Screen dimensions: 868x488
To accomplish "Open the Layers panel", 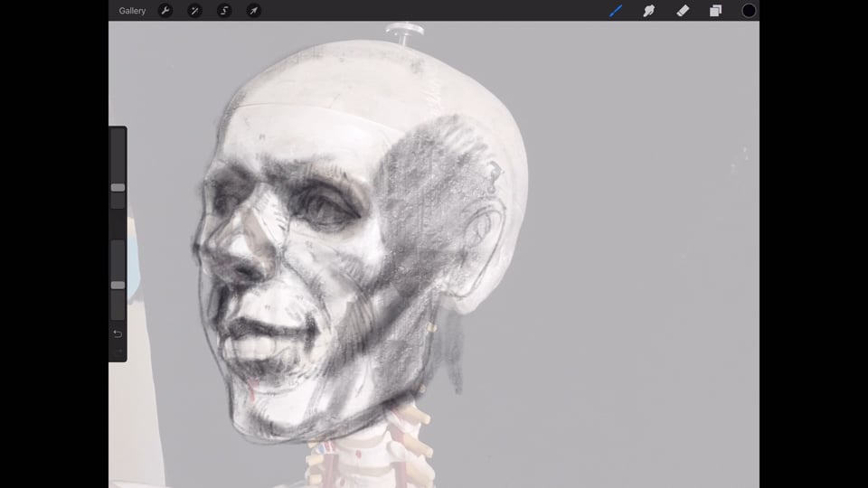I will [716, 11].
